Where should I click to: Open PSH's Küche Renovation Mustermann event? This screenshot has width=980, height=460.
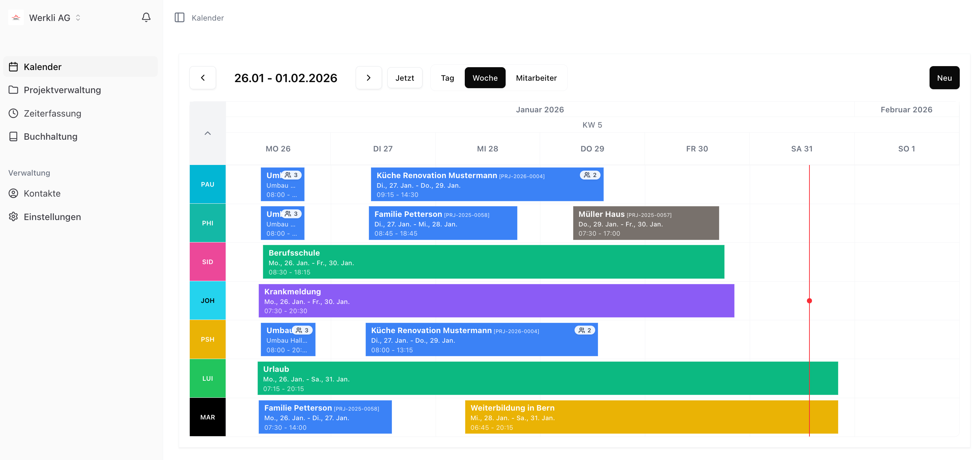(481, 339)
